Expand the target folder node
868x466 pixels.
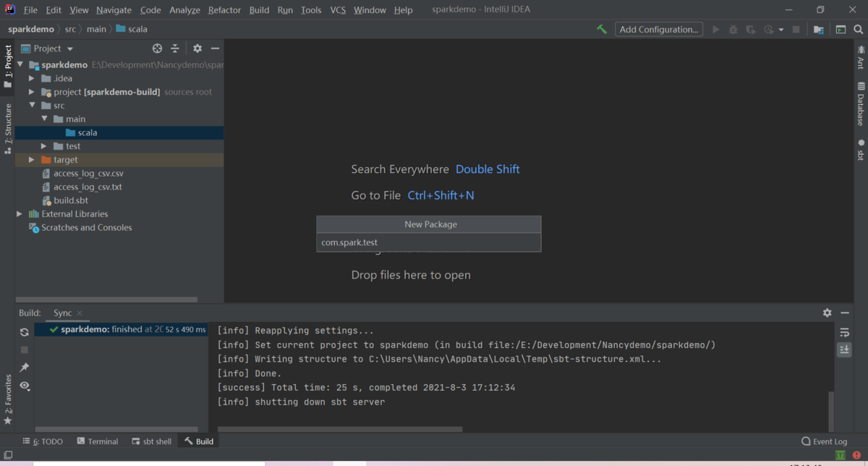tap(32, 160)
